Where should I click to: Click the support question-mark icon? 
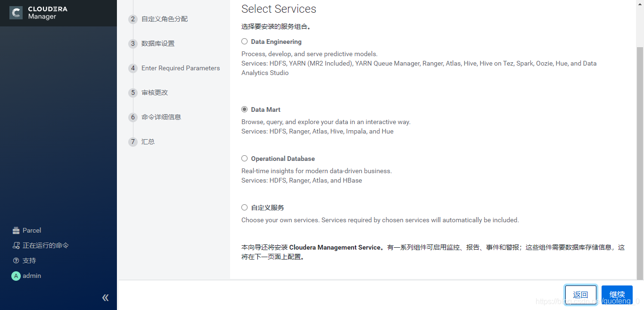click(16, 260)
